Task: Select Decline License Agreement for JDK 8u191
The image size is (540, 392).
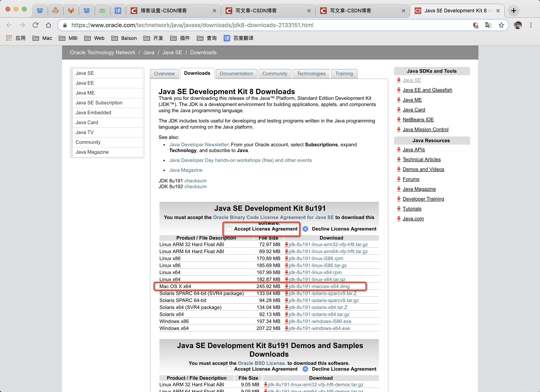Action: pyautogui.click(x=305, y=229)
